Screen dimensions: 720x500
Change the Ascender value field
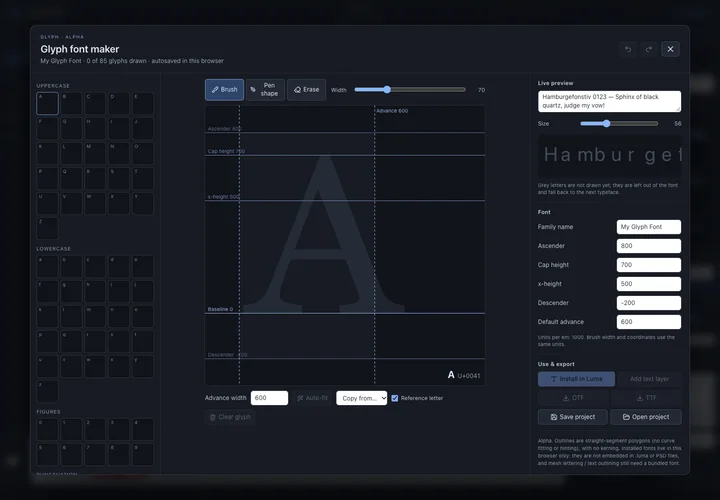[x=648, y=246]
